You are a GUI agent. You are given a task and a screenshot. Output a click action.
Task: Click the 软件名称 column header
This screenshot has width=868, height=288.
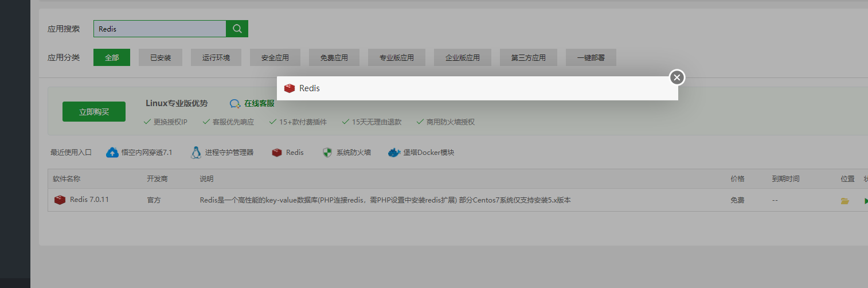[67, 179]
